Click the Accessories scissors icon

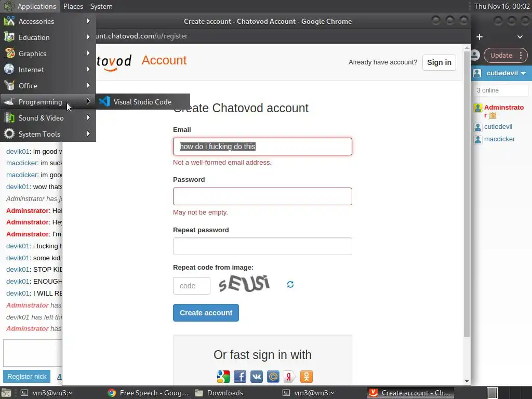[9, 21]
